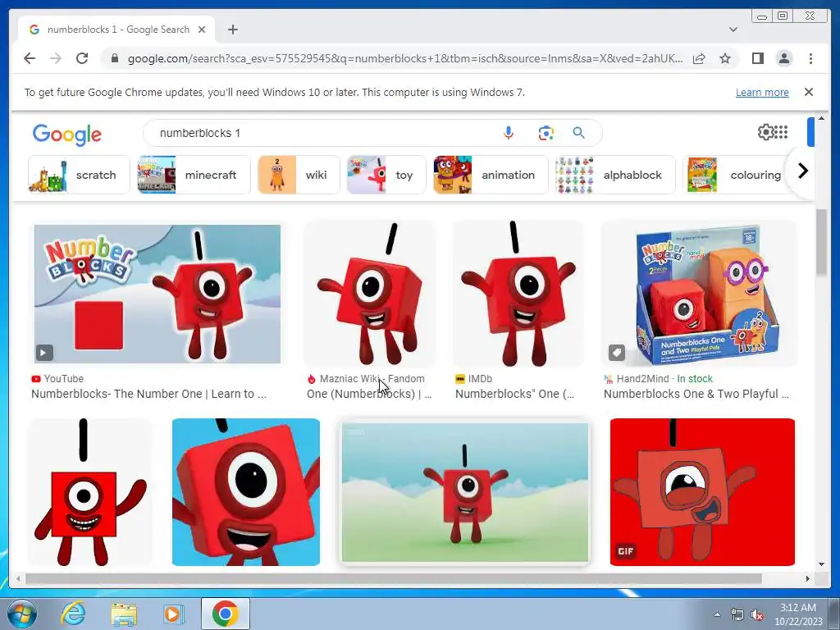Click the Chrome taskbar button
Image resolution: width=840 pixels, height=630 pixels.
tap(225, 614)
